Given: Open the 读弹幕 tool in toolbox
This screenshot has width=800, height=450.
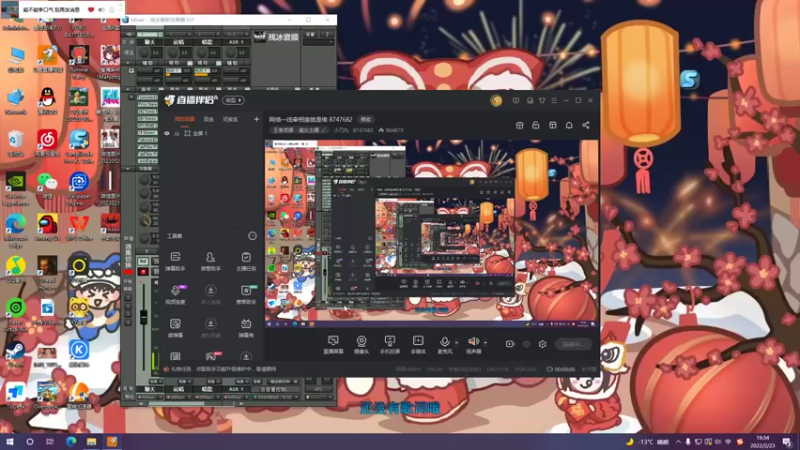Looking at the screenshot, I should (x=175, y=328).
